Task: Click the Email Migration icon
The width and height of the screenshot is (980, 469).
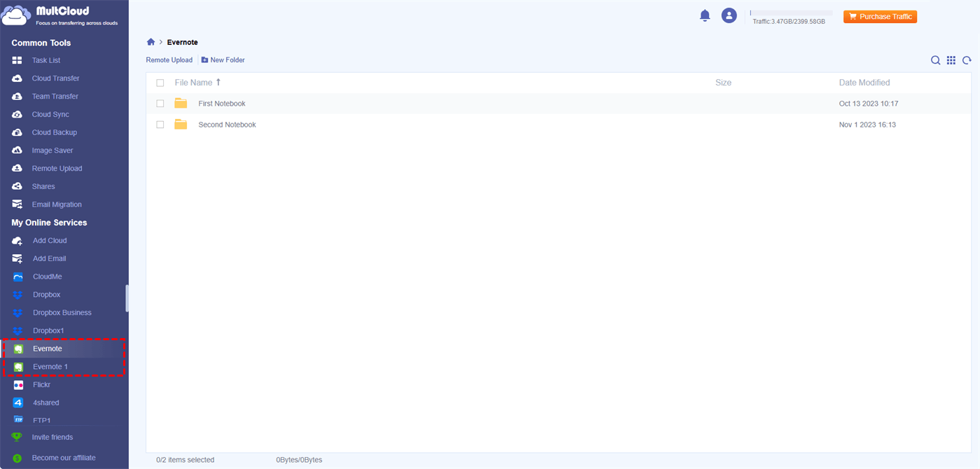Action: 17,204
